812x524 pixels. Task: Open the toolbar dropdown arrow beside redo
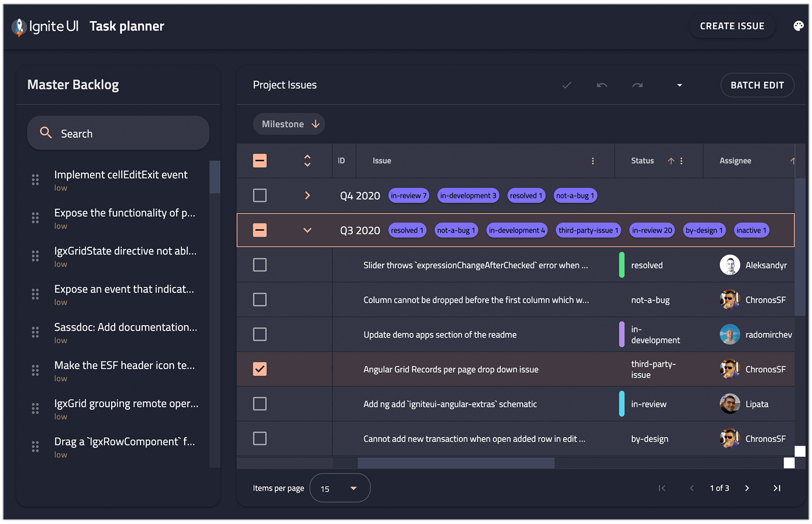[680, 85]
